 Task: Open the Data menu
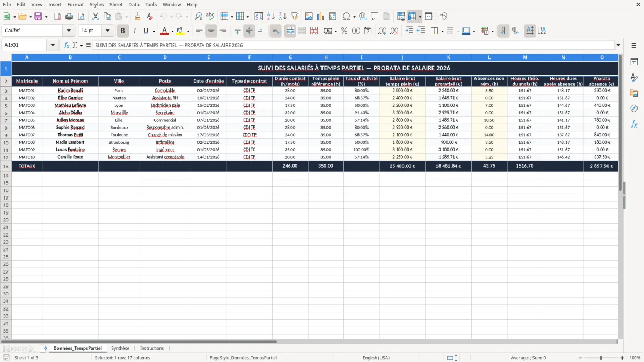(134, 4)
